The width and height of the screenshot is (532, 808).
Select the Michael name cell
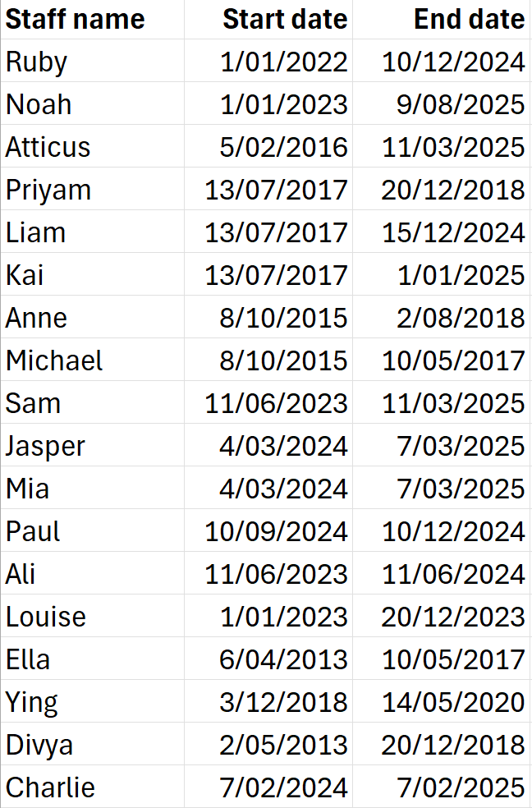coord(54,360)
